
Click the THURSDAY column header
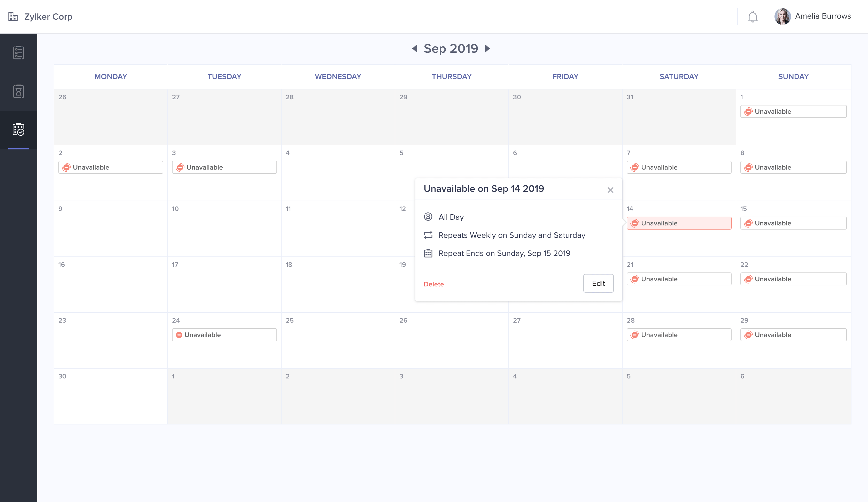[x=452, y=77]
